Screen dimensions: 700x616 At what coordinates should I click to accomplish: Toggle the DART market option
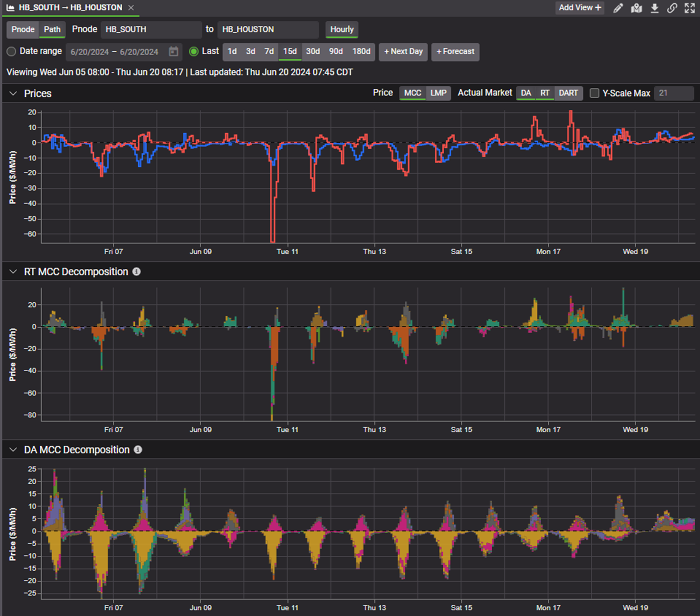[x=568, y=93]
